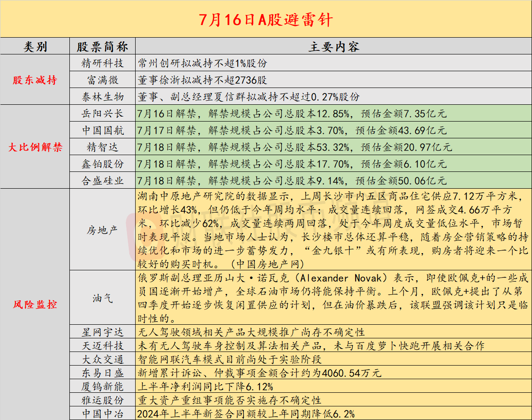Click 诉讼仲裁金额4060.54万元 cell
Image resolution: width=532 pixels, height=420 pixels.
pos(333,372)
